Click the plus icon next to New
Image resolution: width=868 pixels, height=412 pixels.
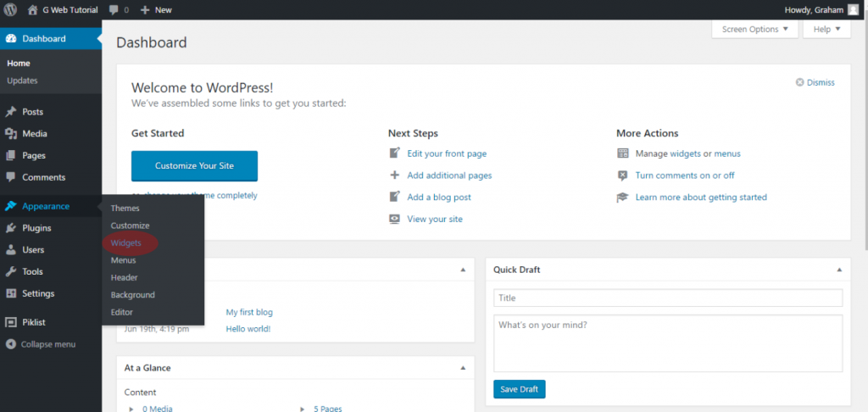[x=144, y=10]
